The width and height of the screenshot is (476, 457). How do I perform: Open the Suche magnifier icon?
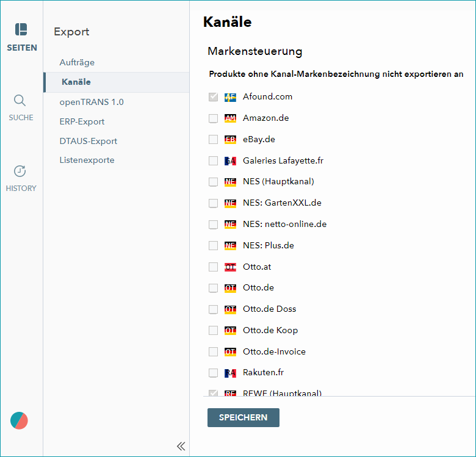click(x=20, y=101)
